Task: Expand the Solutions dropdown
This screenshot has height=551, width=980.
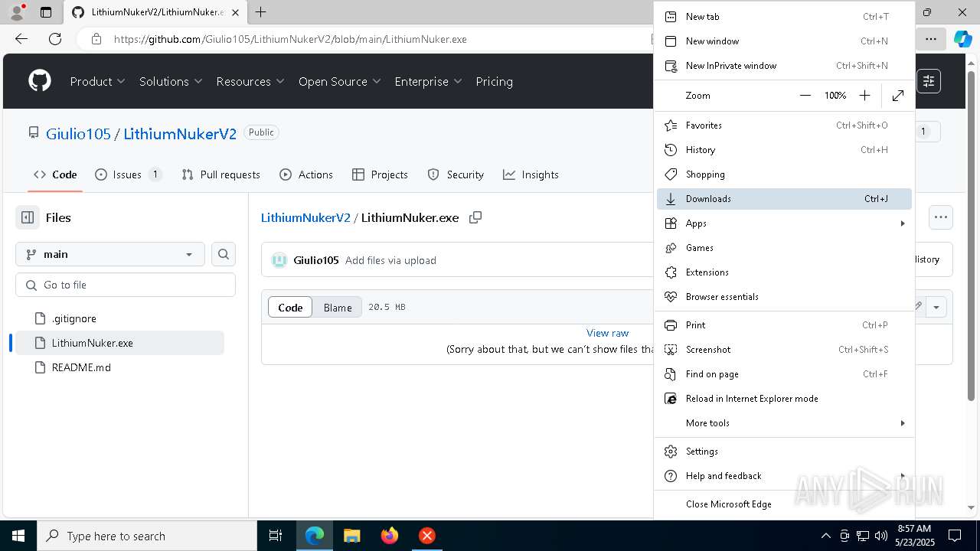Action: 171,81
